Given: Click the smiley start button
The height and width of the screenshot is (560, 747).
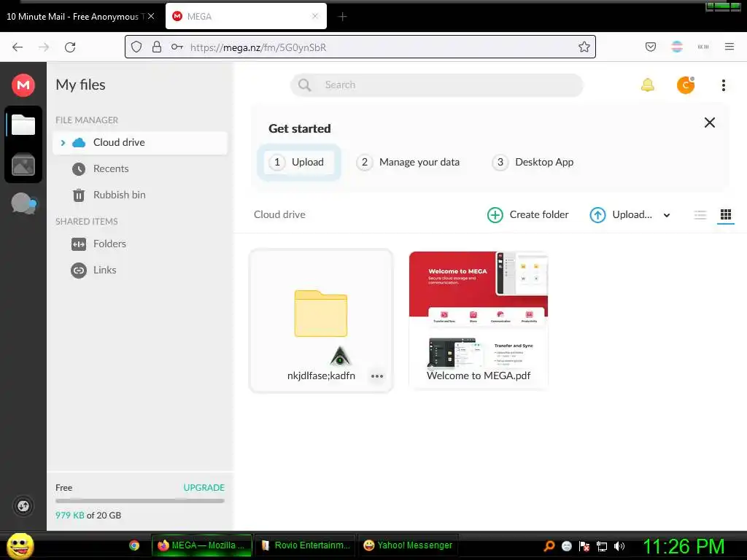Looking at the screenshot, I should (x=20, y=545).
